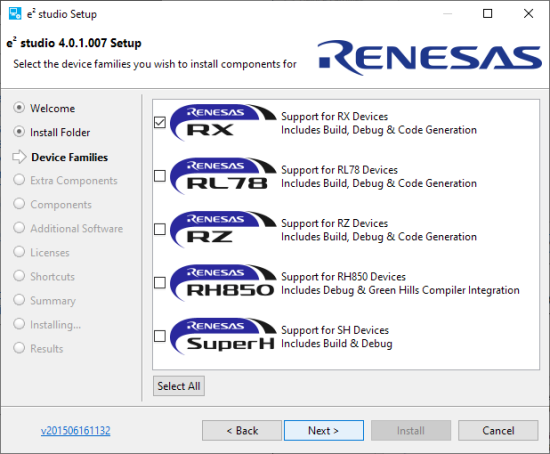Image resolution: width=550 pixels, height=454 pixels.
Task: Return with the Back button
Action: (242, 430)
